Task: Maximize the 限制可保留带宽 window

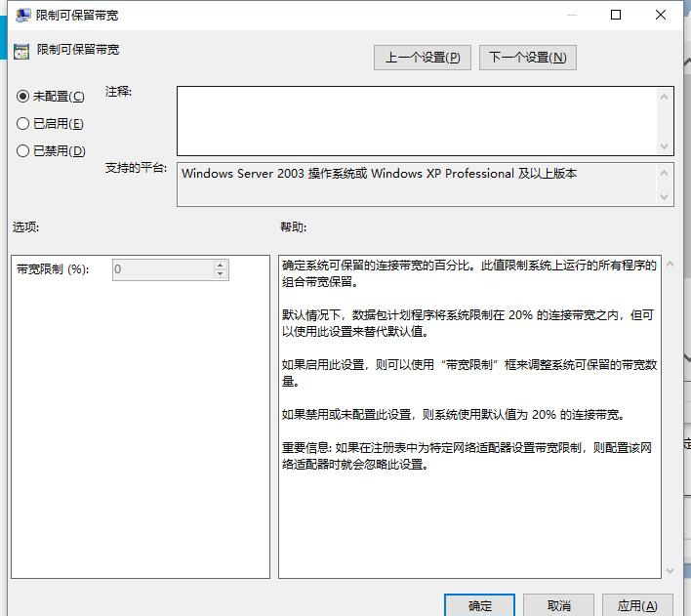Action: [616, 15]
